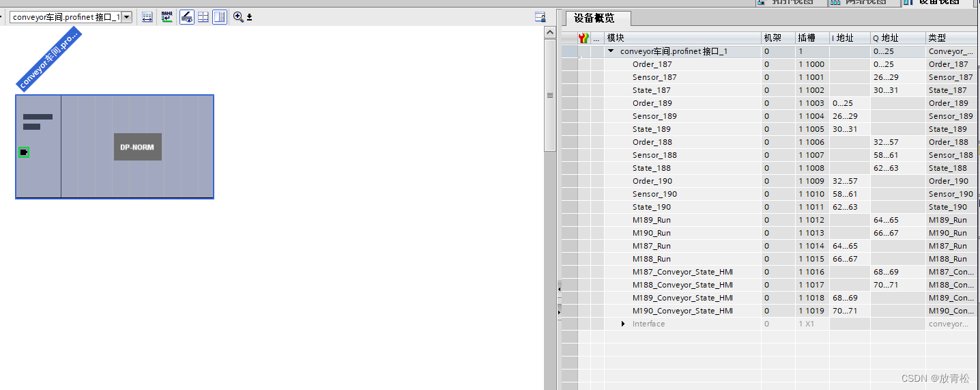The image size is (980, 390).
Task: Click the 类型 column header
Action: (952, 38)
